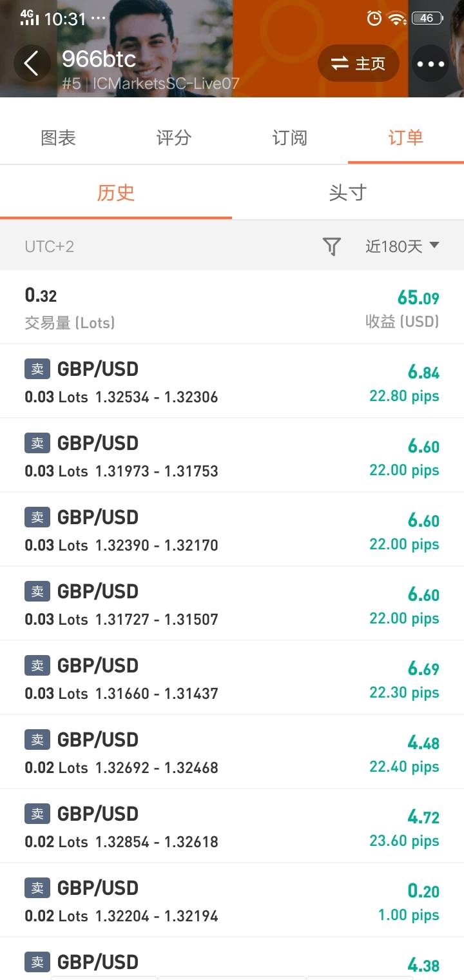
Task: Tap the alarm clock status icon
Action: 374,19
